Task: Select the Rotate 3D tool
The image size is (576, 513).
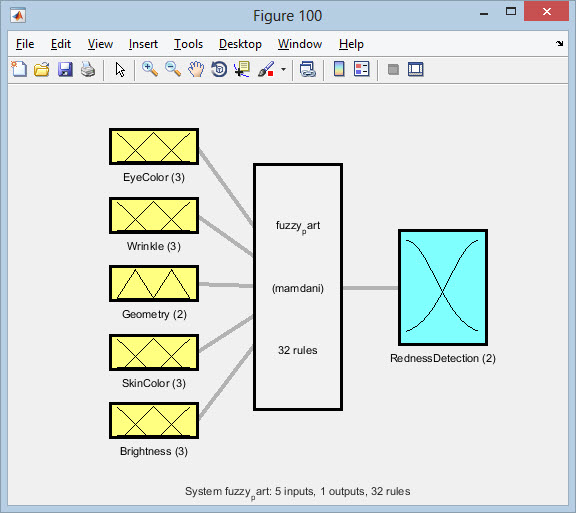Action: pos(219,69)
